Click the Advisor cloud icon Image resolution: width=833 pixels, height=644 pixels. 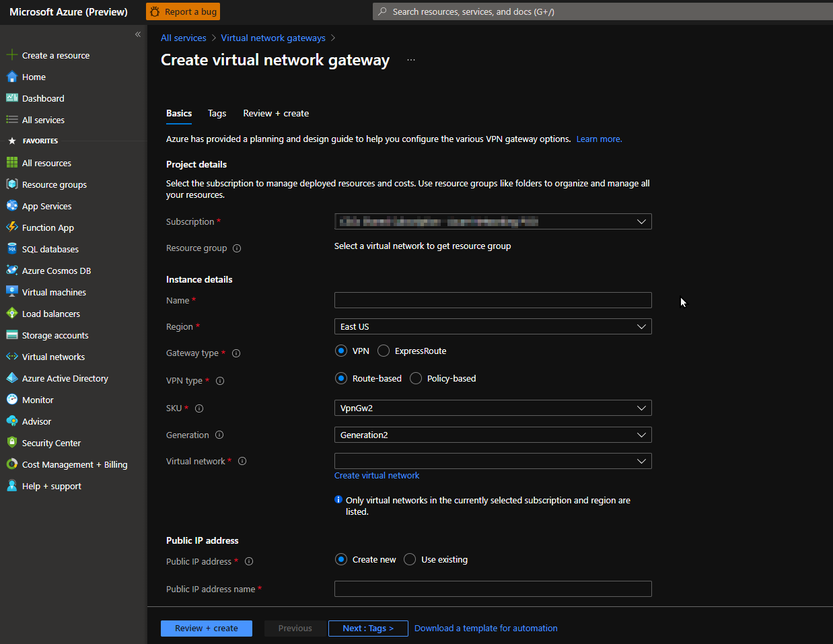tap(11, 421)
